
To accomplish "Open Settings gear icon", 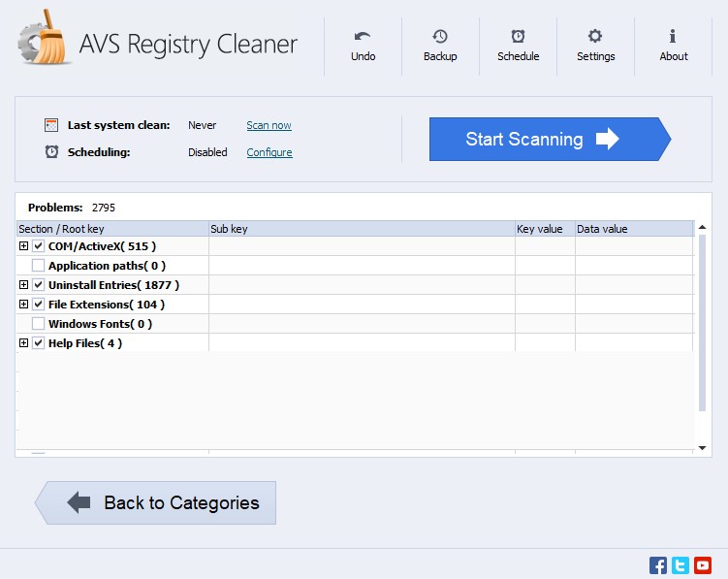I will (x=595, y=36).
